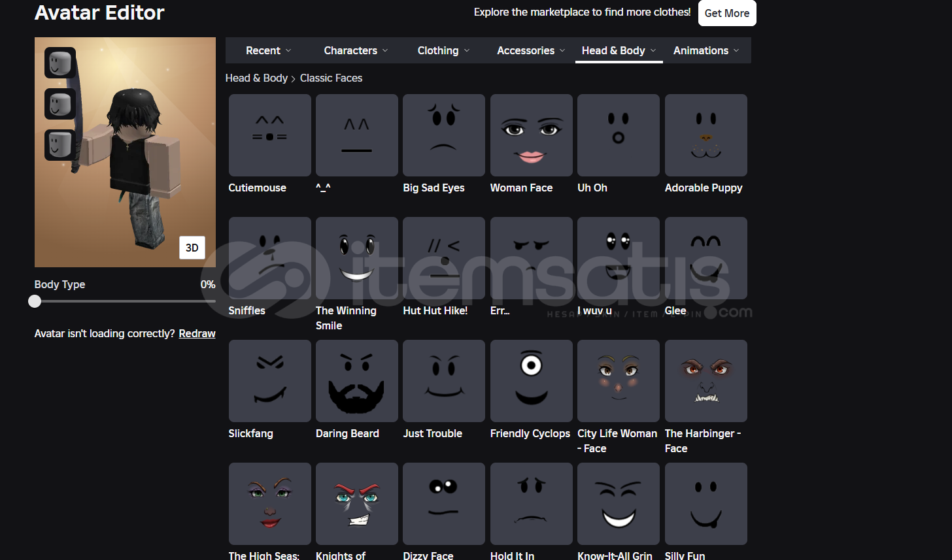Click the Get More button

tap(727, 13)
